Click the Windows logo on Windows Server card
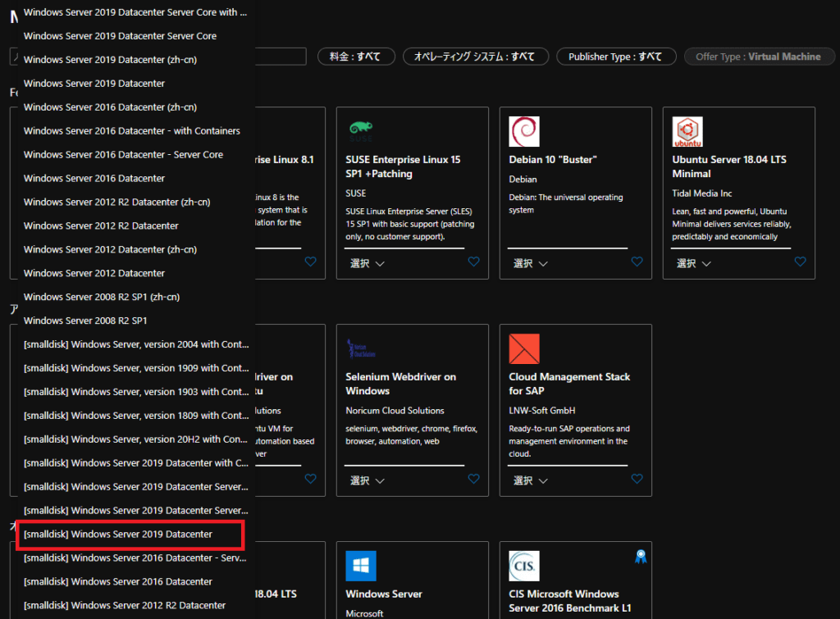 pyautogui.click(x=361, y=566)
